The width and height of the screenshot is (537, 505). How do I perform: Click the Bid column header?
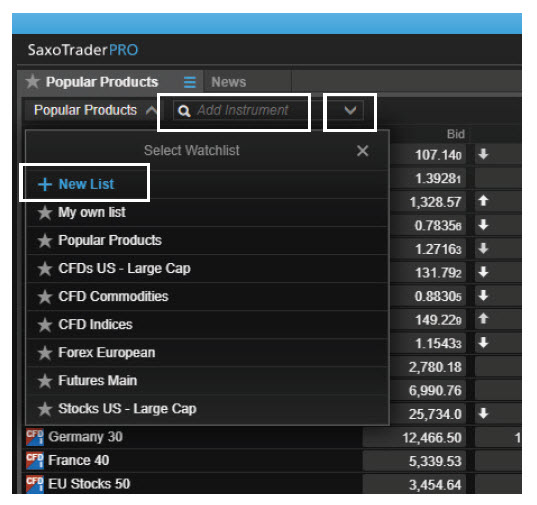pyautogui.click(x=455, y=134)
